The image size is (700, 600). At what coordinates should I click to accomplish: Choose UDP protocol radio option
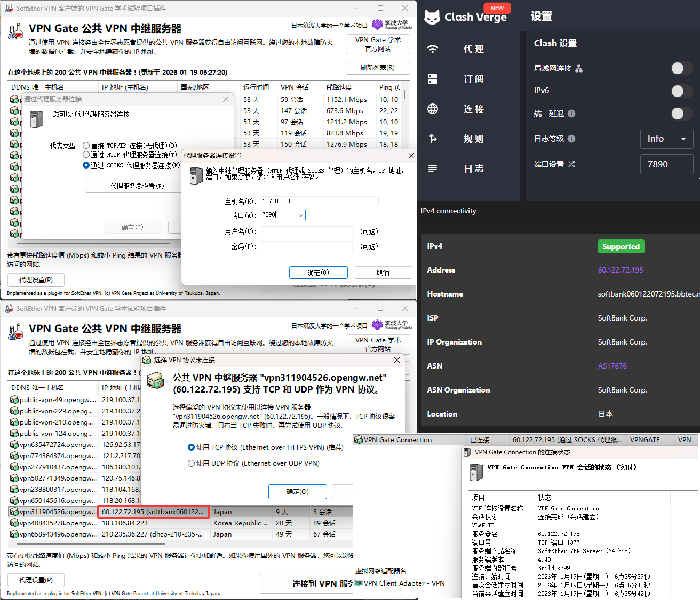[x=191, y=463]
